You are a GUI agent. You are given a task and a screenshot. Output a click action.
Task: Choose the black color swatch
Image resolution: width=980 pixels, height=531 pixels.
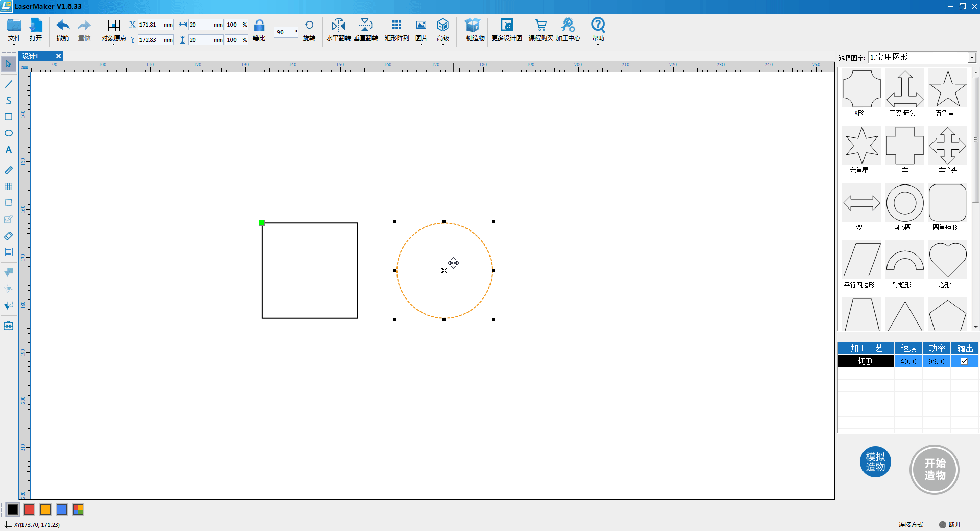(x=13, y=510)
